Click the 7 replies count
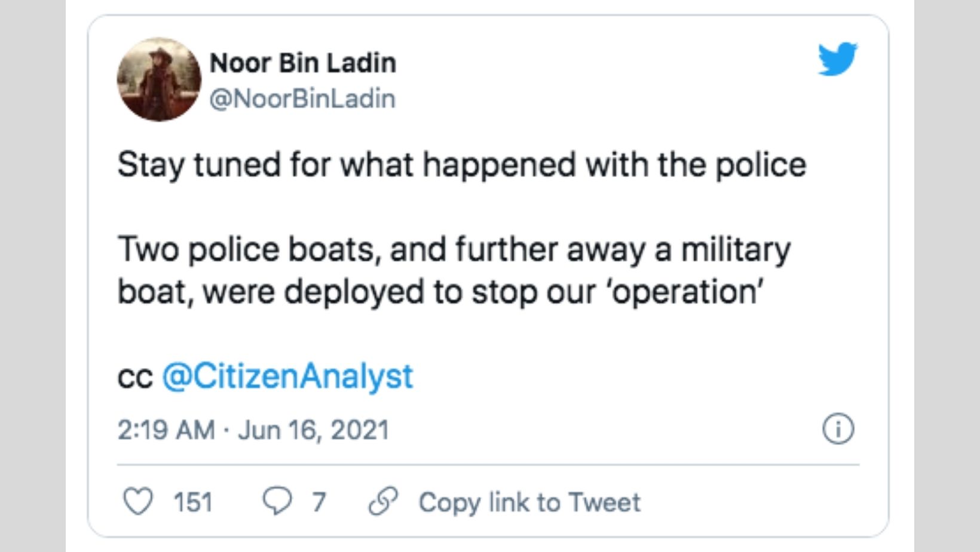980x552 pixels. [x=319, y=502]
